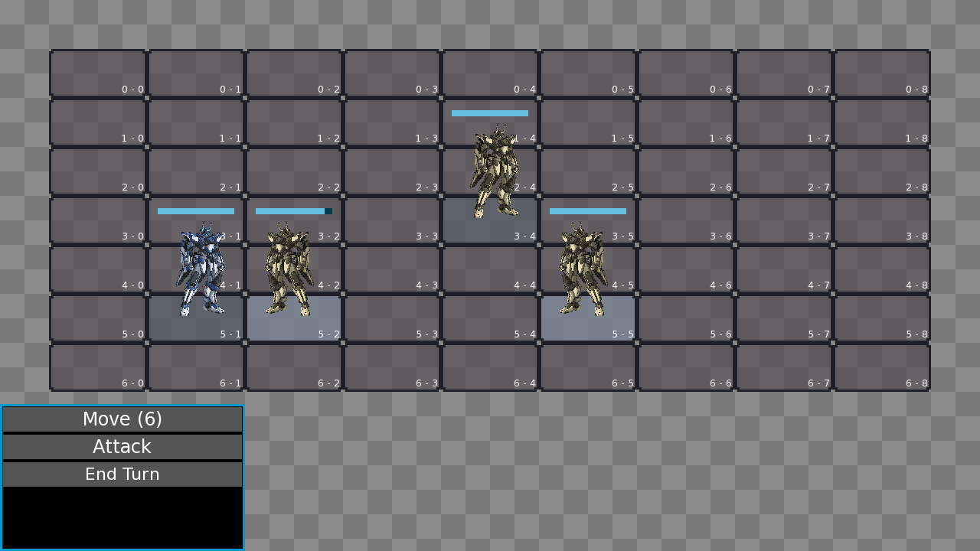Choose End Turn from the action menu
This screenshot has height=551, width=980.
tap(122, 474)
